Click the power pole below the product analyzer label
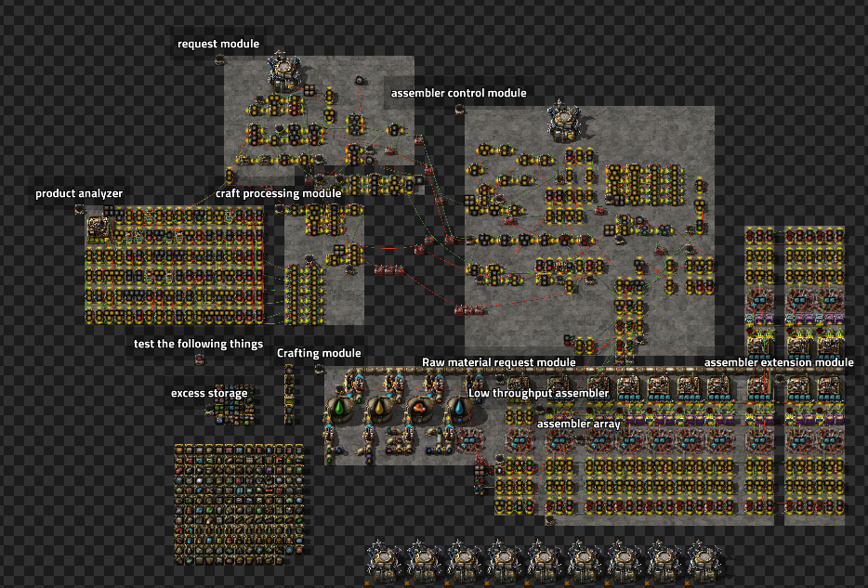Screen dimensions: 868x588 click(80, 208)
